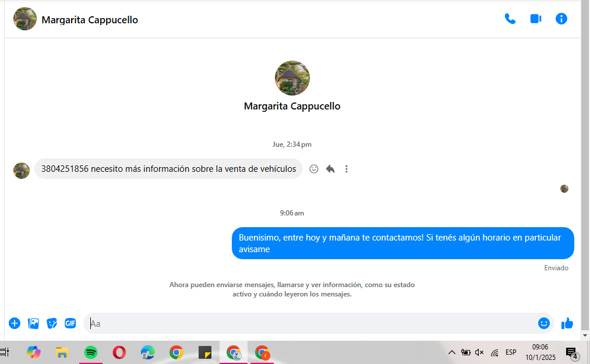
Task: Choose a sticker to send
Action: (52, 323)
